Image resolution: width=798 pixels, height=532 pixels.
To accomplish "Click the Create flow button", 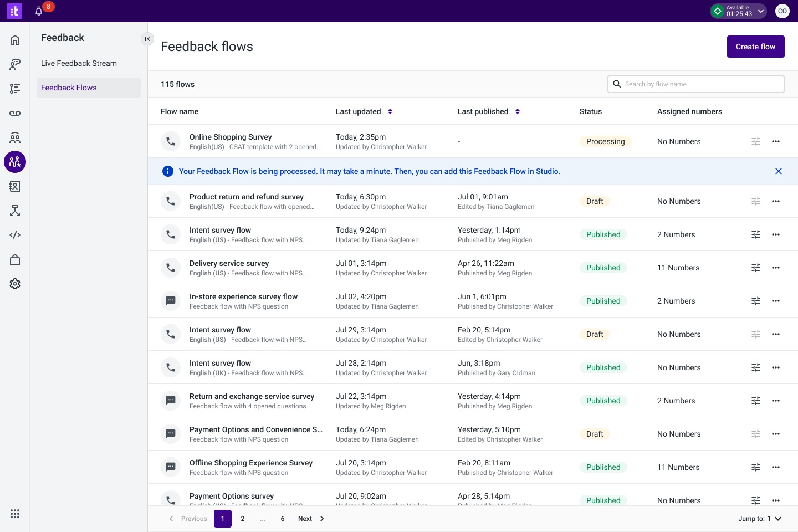I will [756, 47].
